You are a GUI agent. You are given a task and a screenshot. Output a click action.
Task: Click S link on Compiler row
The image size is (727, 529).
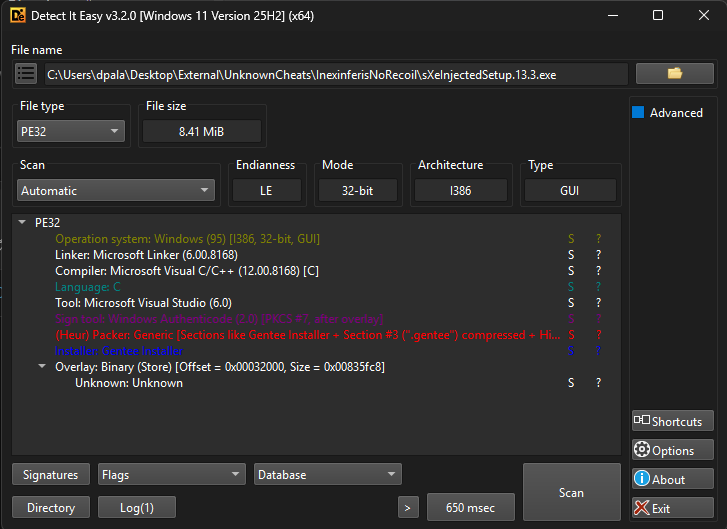[x=571, y=271]
